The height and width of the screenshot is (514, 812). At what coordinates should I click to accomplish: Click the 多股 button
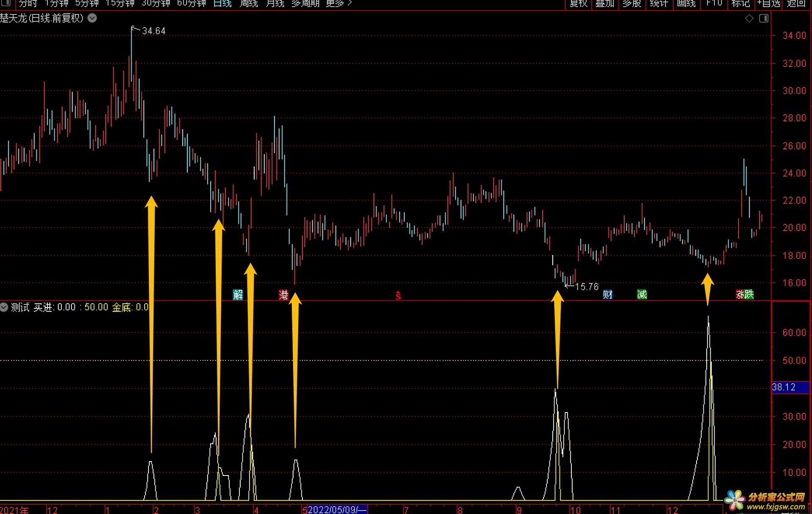click(x=632, y=3)
